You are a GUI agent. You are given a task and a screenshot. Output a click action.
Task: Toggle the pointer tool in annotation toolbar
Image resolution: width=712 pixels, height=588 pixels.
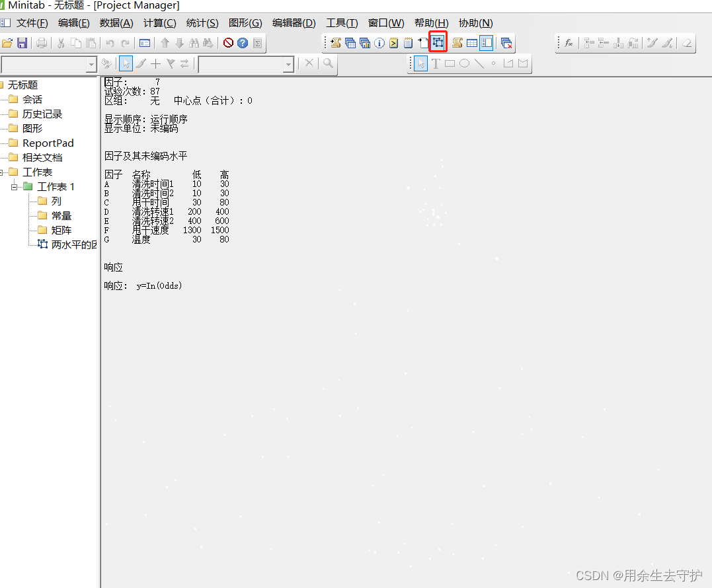(421, 63)
